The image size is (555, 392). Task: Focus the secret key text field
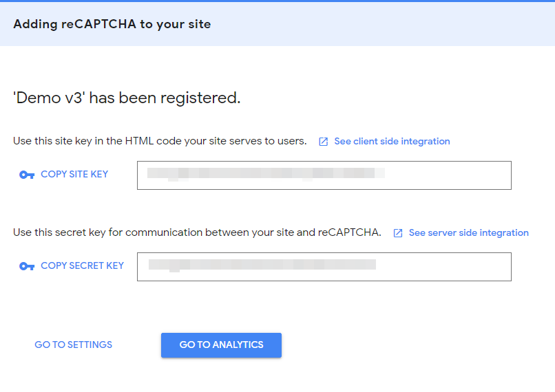pos(324,267)
